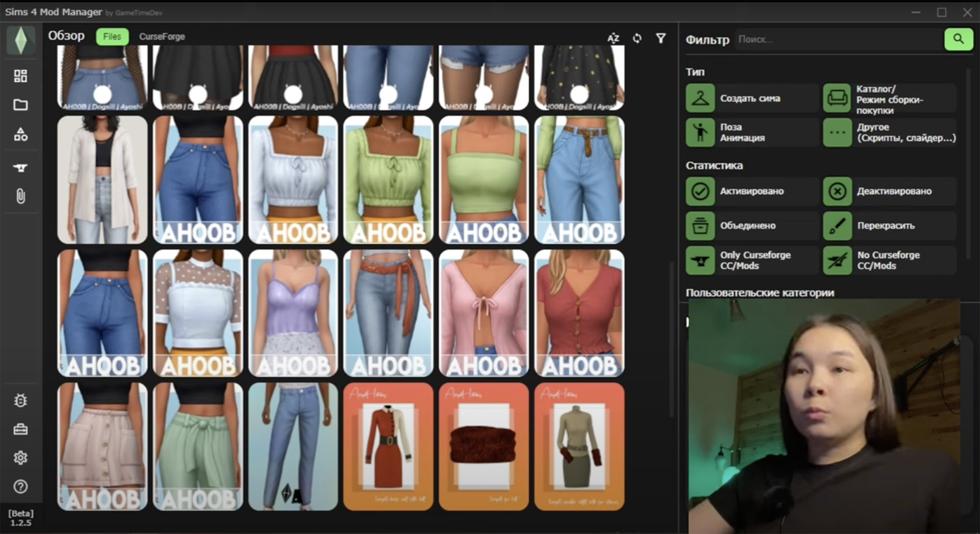Screen dimensions: 980x534
Task: Click into the Поиск search field
Action: 839,39
